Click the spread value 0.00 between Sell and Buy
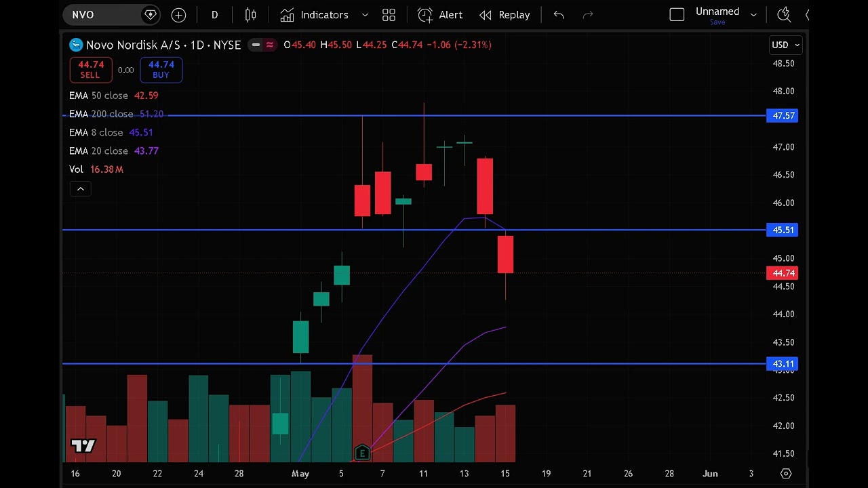The image size is (868, 488). (125, 70)
